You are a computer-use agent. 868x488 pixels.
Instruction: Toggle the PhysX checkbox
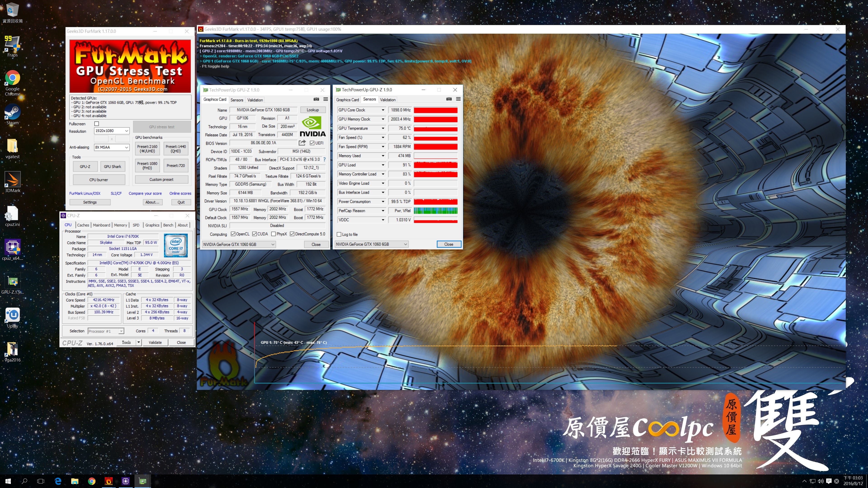point(274,234)
